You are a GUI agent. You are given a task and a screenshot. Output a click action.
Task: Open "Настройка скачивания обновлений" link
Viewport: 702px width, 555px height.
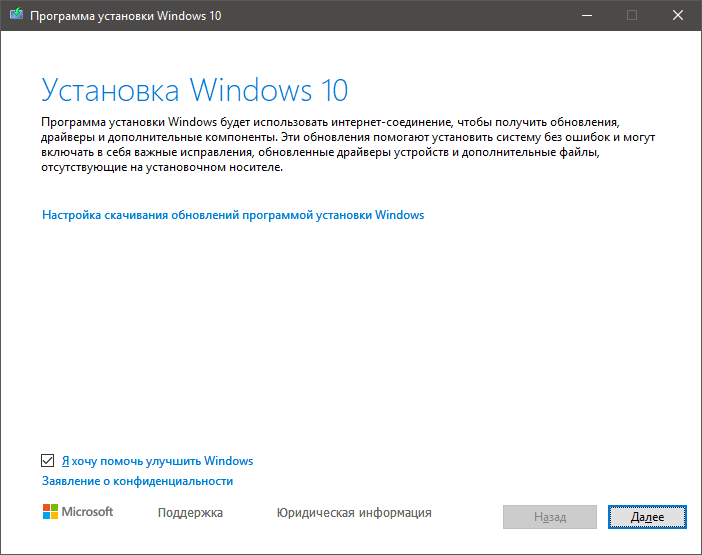click(233, 215)
